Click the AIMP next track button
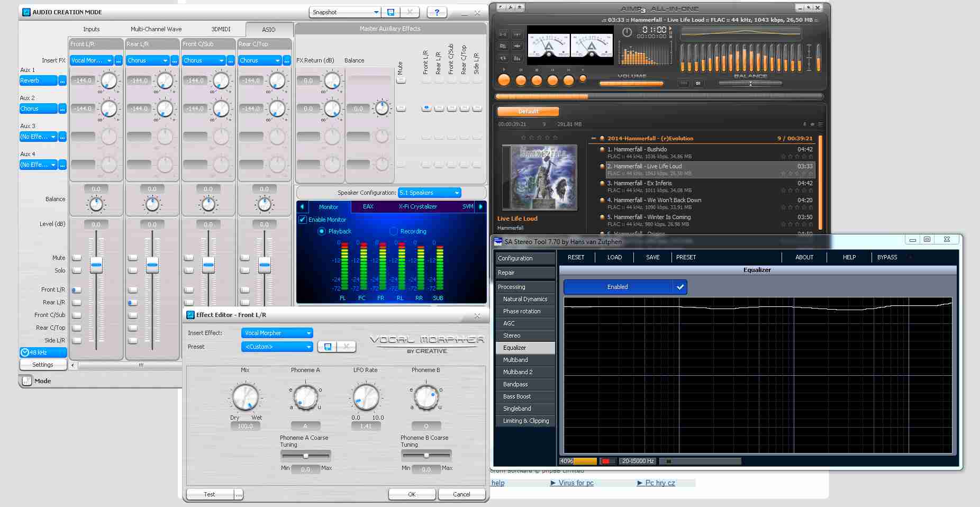 (x=568, y=80)
